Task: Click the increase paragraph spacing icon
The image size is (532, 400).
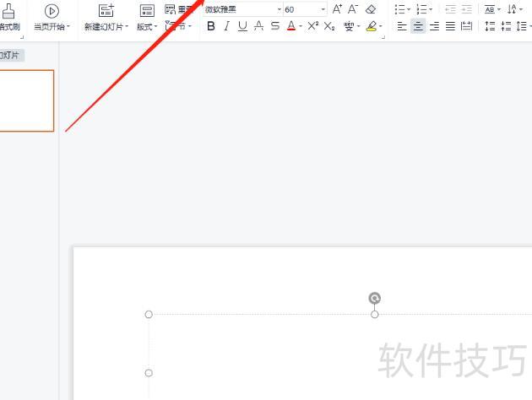Action: 490,26
